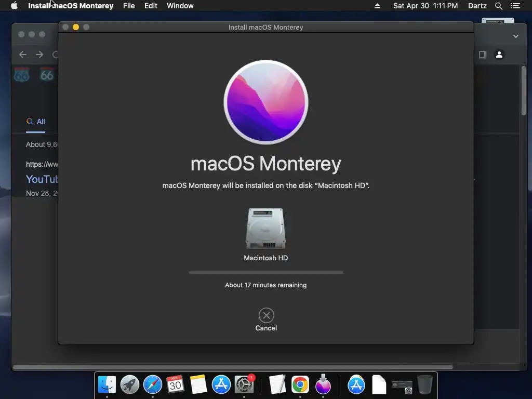This screenshot has height=399, width=532.
Task: Open the Applications folder stack in Dock
Action: (356, 384)
